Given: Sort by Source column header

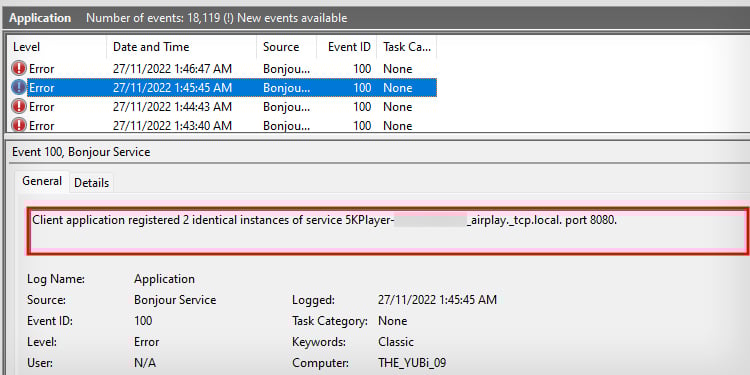Looking at the screenshot, I should [x=287, y=47].
